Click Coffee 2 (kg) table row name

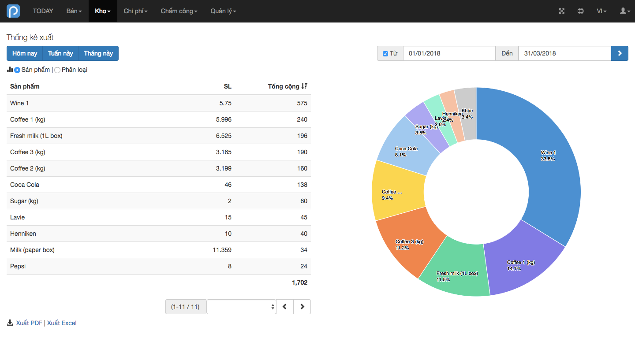(28, 168)
